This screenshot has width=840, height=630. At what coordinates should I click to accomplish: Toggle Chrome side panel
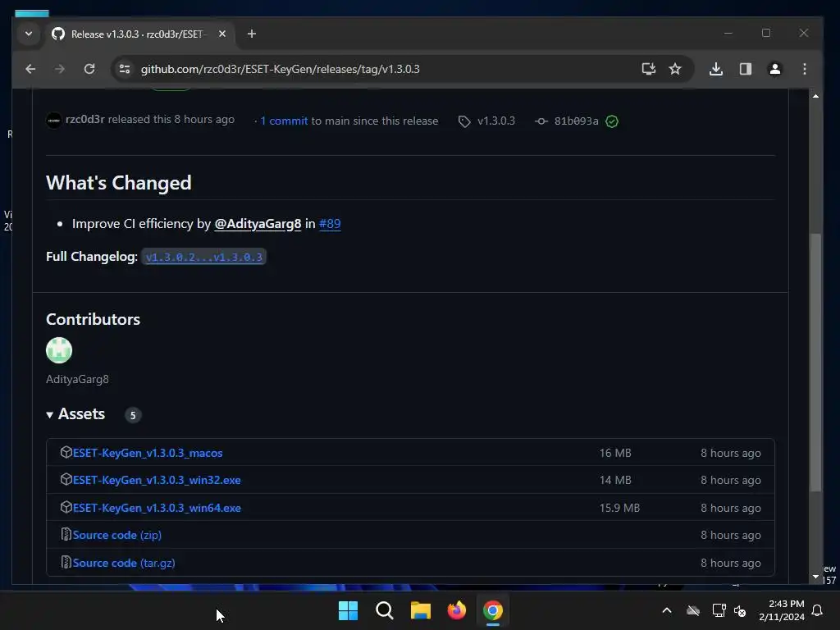click(x=746, y=69)
